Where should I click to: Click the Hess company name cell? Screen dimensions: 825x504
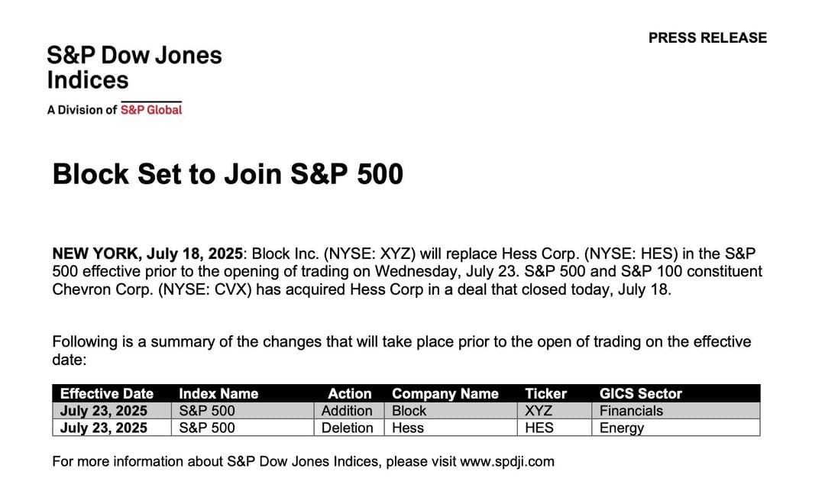451,428
